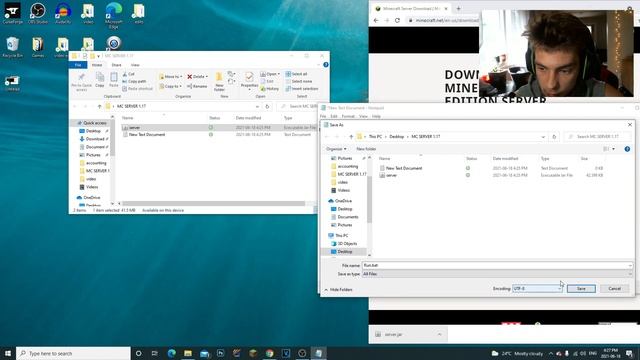Click the taskbar search box
This screenshot has width=640, height=360.
73,353
